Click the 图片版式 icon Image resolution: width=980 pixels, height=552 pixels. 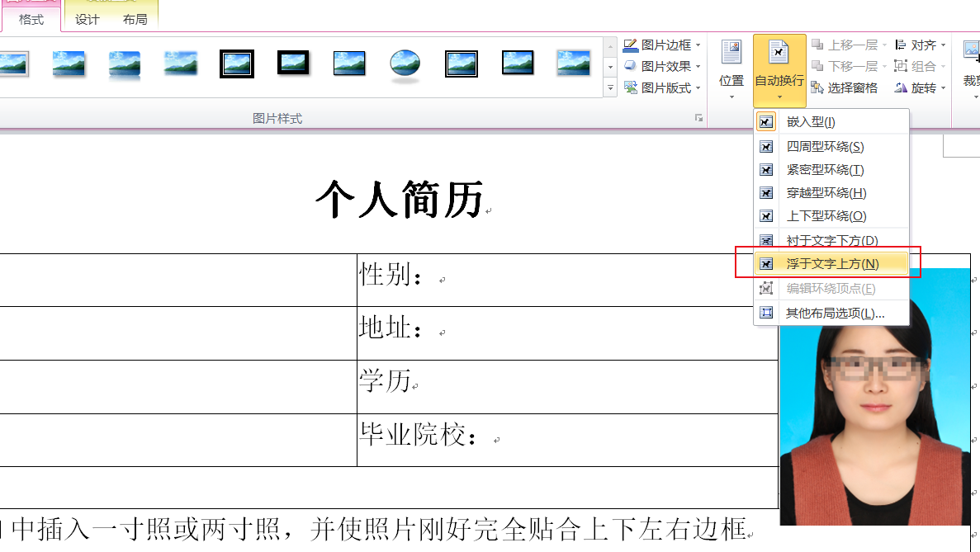click(x=631, y=88)
